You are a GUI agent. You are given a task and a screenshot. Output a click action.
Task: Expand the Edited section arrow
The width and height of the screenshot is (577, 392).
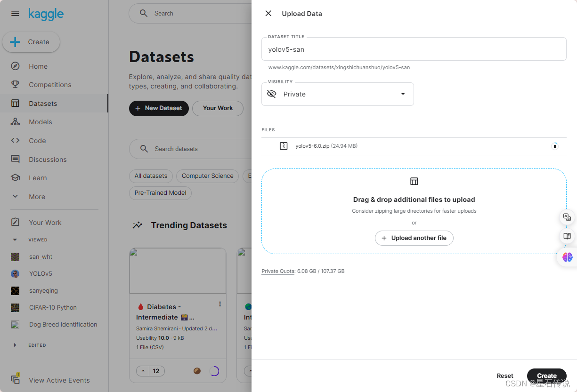[x=15, y=345]
